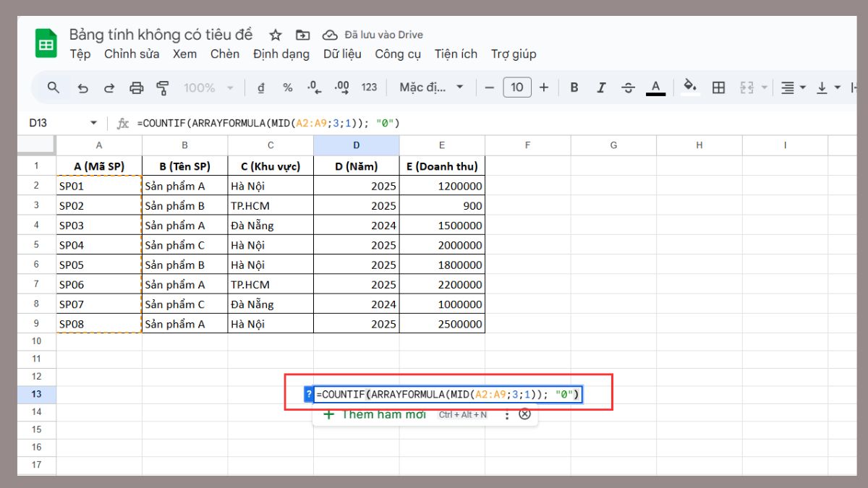Open the fill color bucket picker

[x=690, y=87]
